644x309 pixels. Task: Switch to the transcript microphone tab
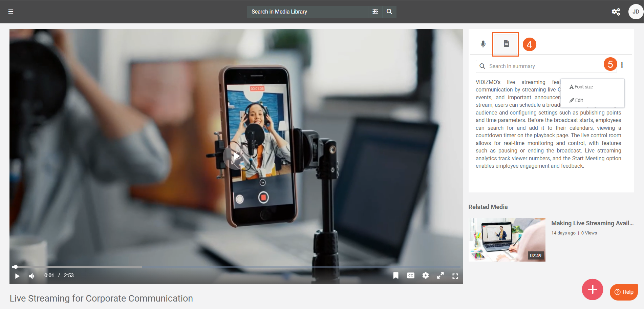(x=483, y=44)
